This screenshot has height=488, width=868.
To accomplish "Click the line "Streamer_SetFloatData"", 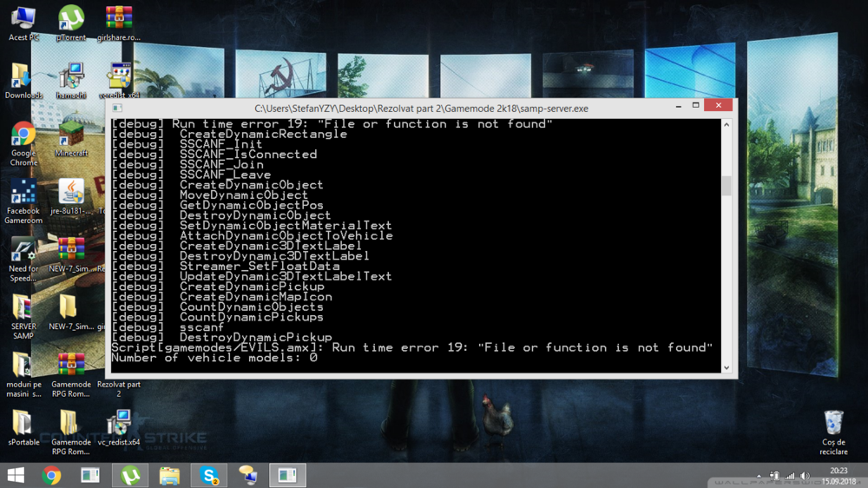I will click(x=260, y=267).
